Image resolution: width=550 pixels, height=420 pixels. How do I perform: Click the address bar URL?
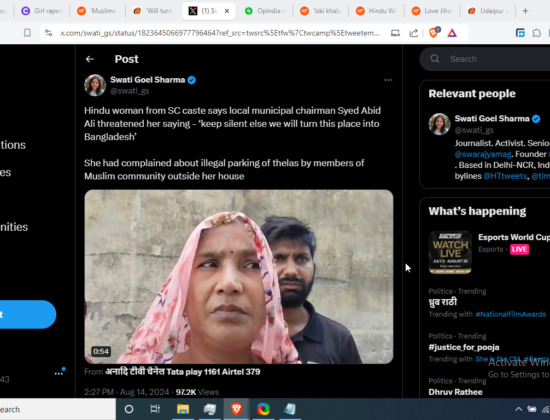(220, 33)
